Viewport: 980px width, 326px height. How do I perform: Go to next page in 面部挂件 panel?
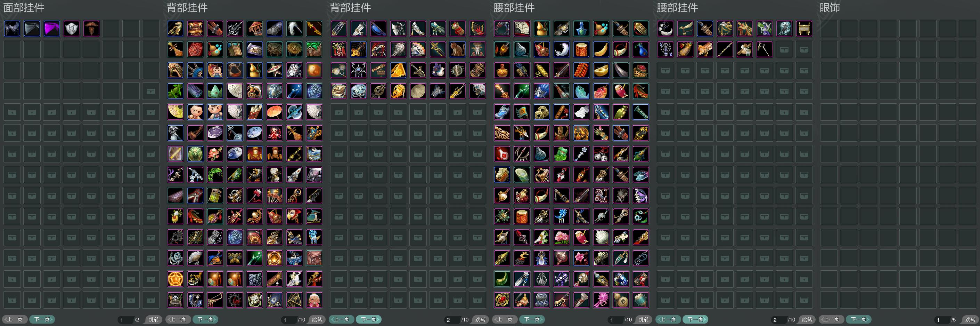[x=42, y=319]
